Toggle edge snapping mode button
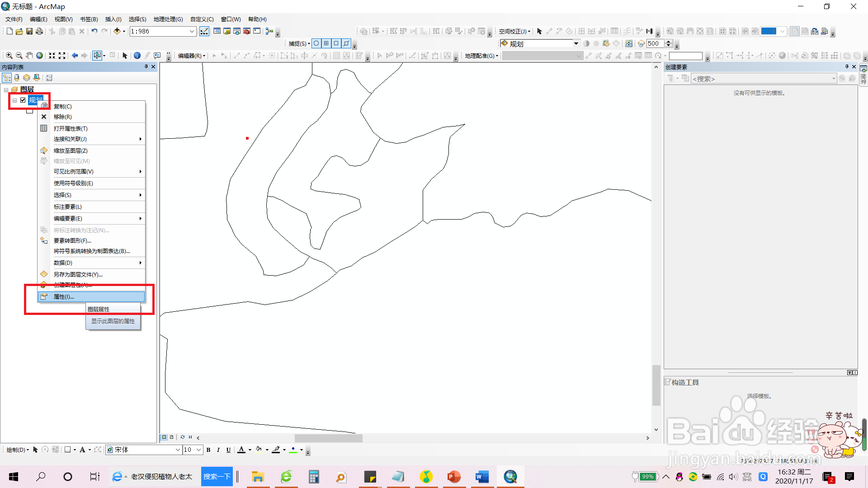This screenshot has width=868, height=488. (x=346, y=43)
